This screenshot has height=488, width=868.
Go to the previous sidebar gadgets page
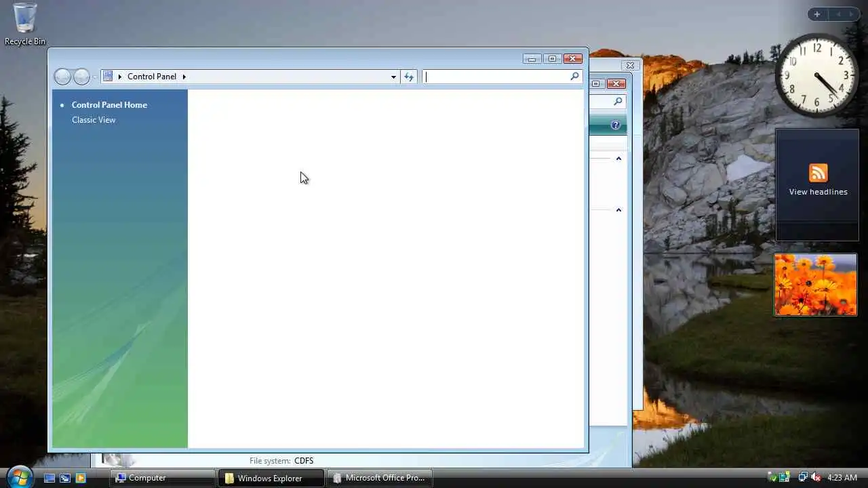click(x=837, y=14)
